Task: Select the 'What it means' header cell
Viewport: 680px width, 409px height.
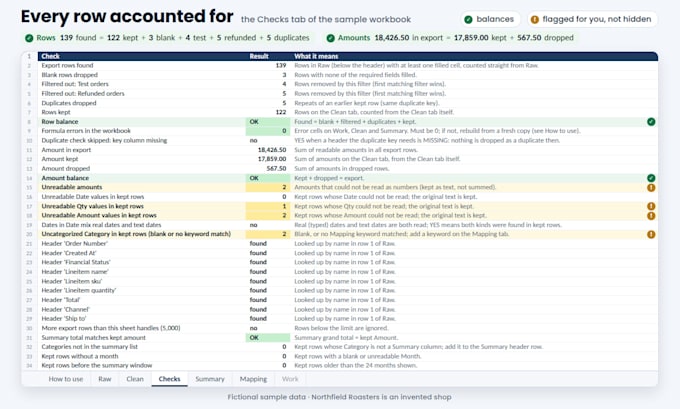Action: pos(474,56)
